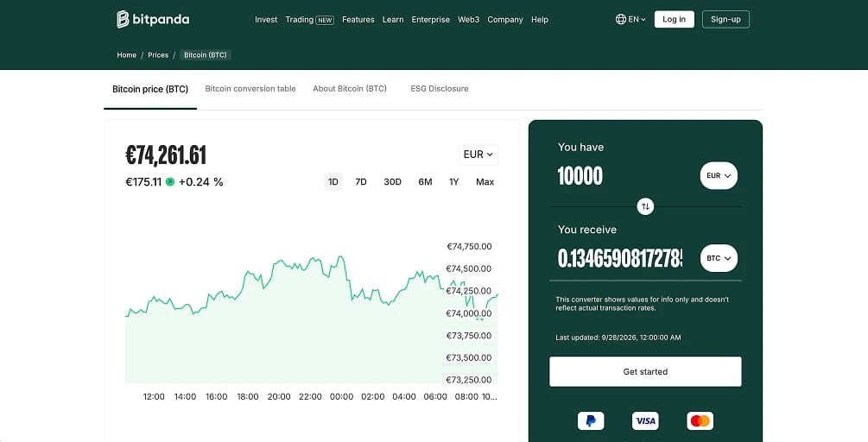868x442 pixels.
Task: Click the Get started button
Action: point(645,372)
